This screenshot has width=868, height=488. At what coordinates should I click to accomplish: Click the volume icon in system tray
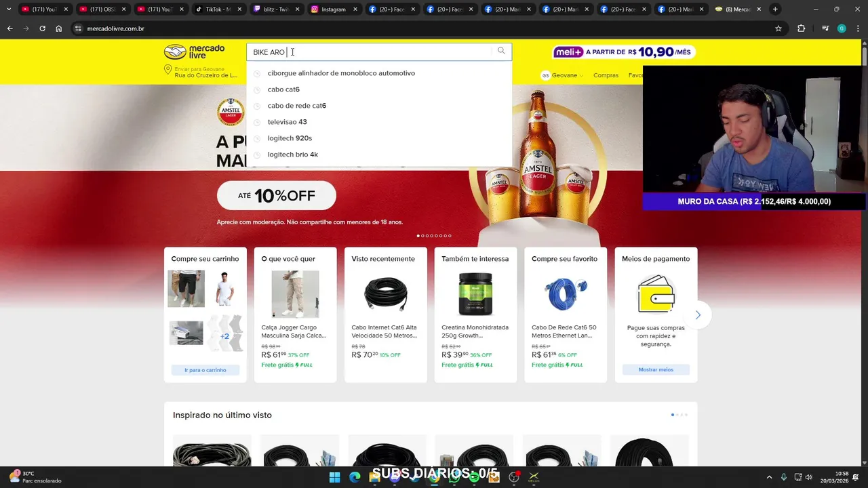[x=808, y=477]
